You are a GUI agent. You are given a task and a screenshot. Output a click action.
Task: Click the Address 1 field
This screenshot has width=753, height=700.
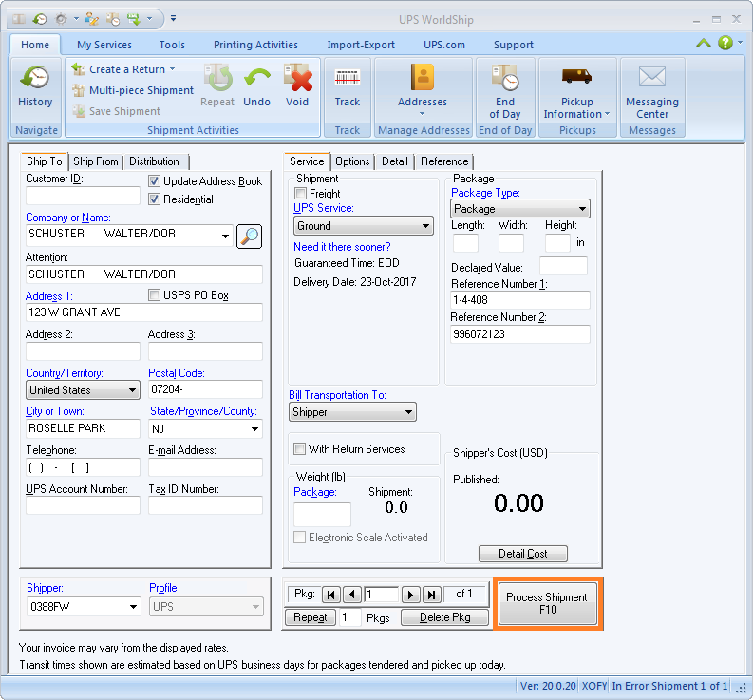pos(144,312)
